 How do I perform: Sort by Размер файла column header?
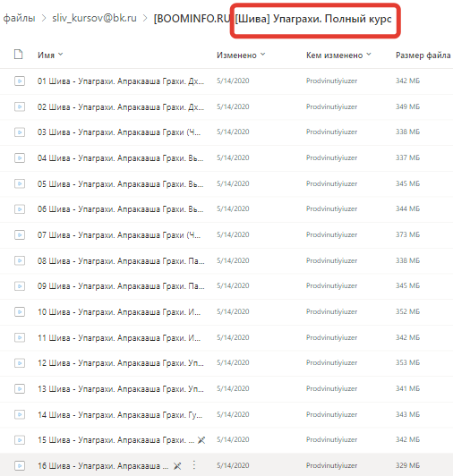pos(423,55)
